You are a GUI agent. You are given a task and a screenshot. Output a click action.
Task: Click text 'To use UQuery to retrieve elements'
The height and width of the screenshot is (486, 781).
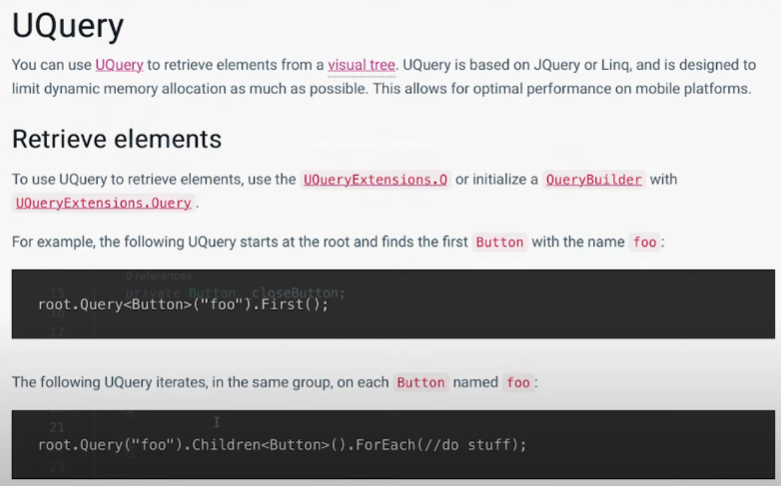tap(127, 179)
